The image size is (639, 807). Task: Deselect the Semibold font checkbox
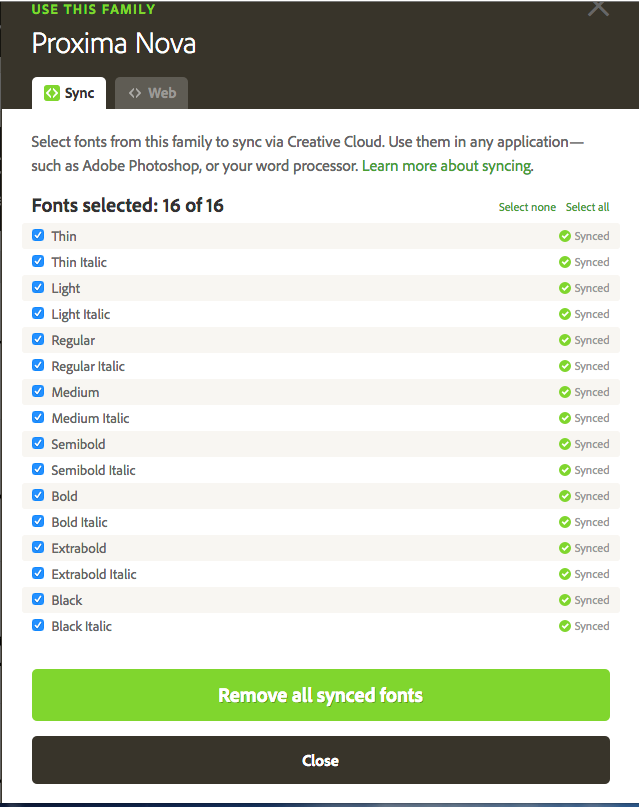point(38,443)
